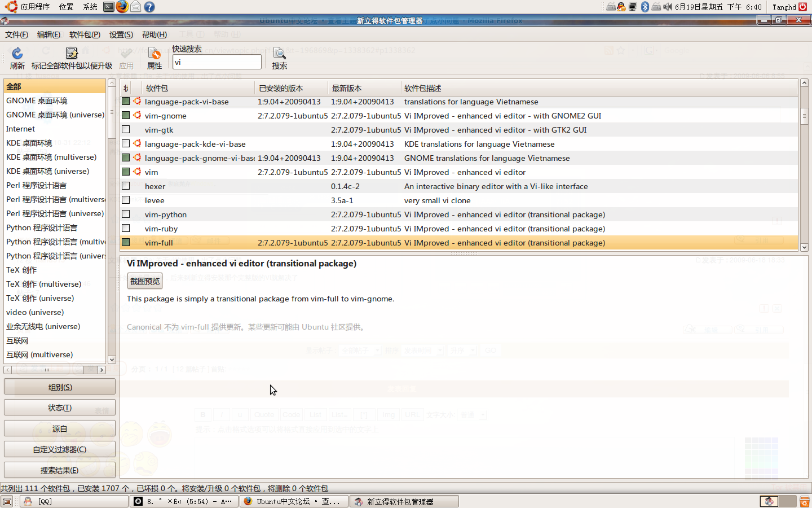This screenshot has width=812, height=508.
Task: Open the 帮助(H) menu
Action: [x=155, y=34]
